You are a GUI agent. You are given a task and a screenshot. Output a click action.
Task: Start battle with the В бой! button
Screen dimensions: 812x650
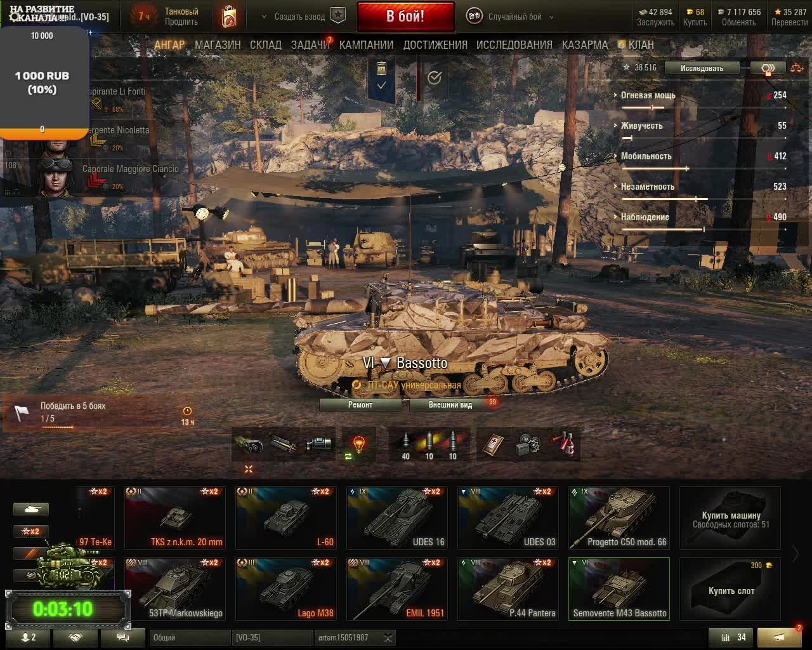(x=405, y=17)
